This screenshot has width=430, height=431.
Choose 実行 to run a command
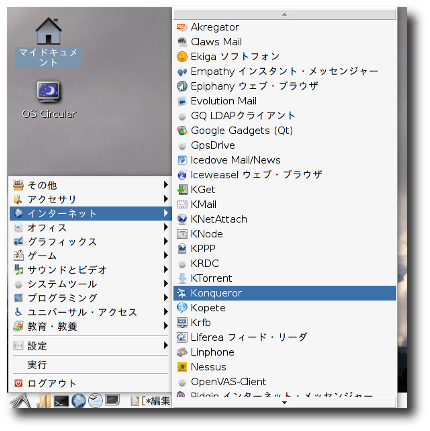pos(90,365)
